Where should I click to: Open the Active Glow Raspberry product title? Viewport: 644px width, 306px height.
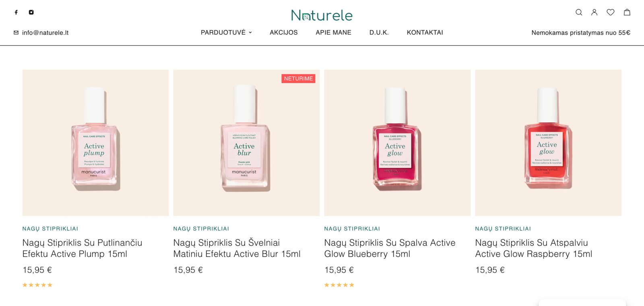point(533,248)
